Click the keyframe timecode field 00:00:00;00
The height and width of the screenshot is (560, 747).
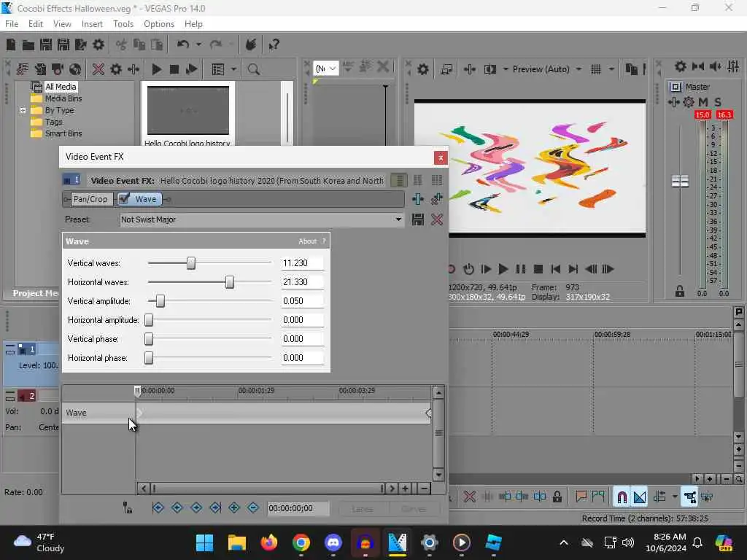[x=298, y=508]
